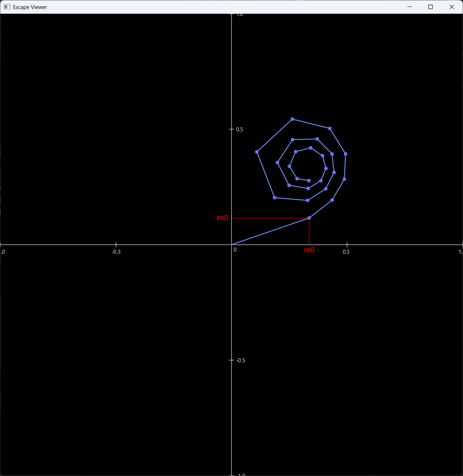Minimize the Escape Viewer window

410,7
